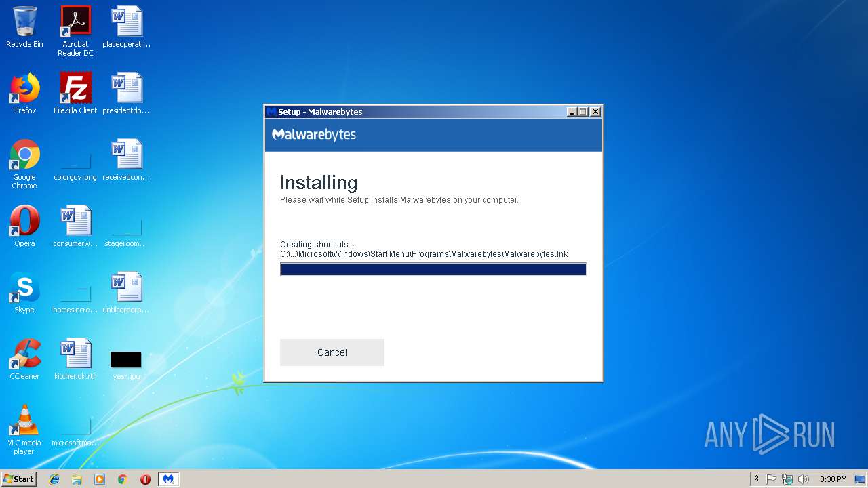
Task: Open the Action Center flag icon
Action: coord(771,479)
